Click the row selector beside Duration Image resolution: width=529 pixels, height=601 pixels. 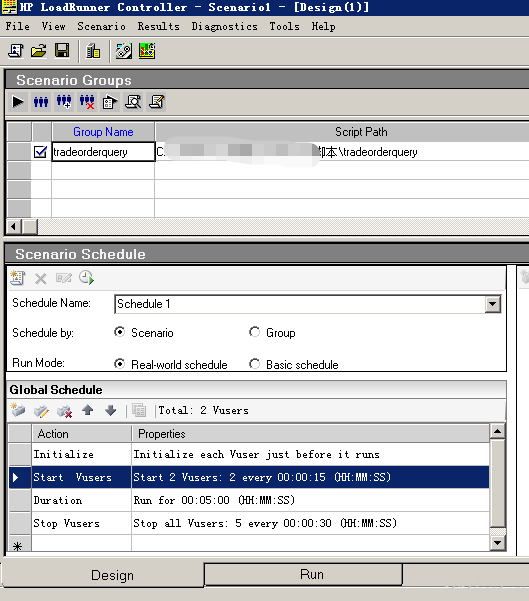(20, 500)
